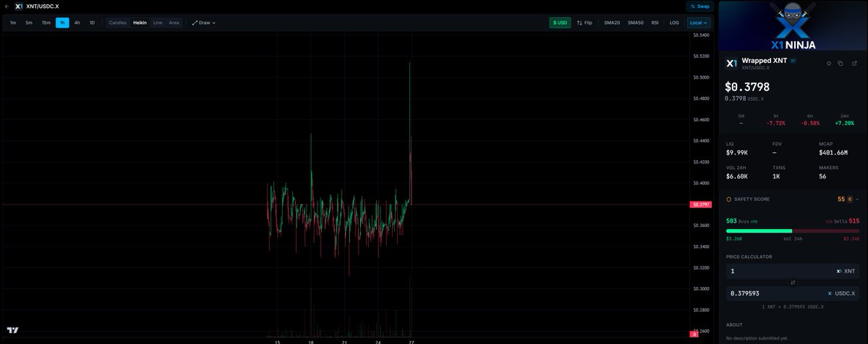
Task: Click the 5M price change cell
Action: pos(741,120)
